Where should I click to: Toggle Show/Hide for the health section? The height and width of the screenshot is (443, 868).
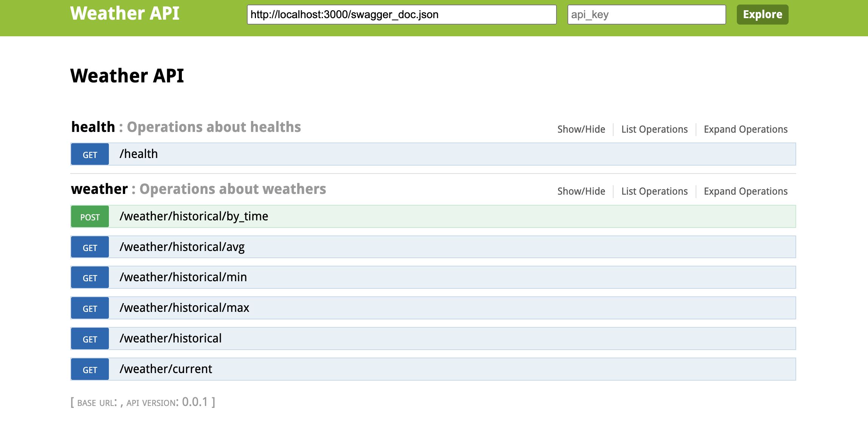pos(581,129)
